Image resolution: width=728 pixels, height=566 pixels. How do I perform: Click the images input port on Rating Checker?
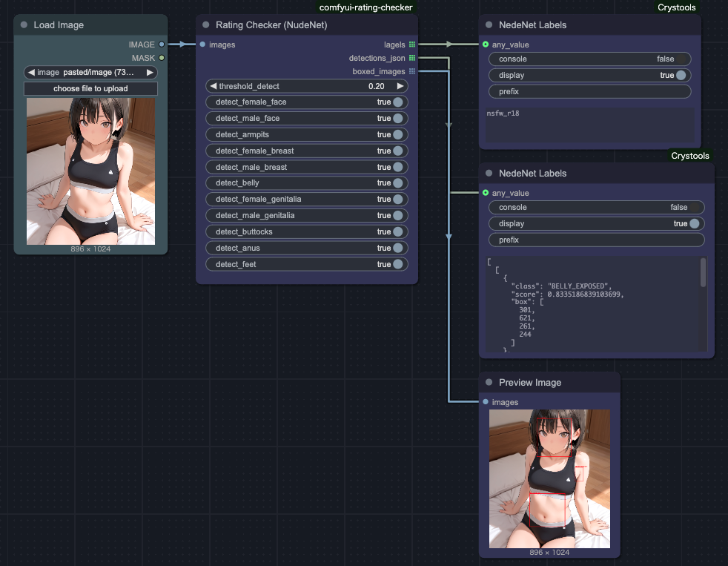[x=203, y=45]
